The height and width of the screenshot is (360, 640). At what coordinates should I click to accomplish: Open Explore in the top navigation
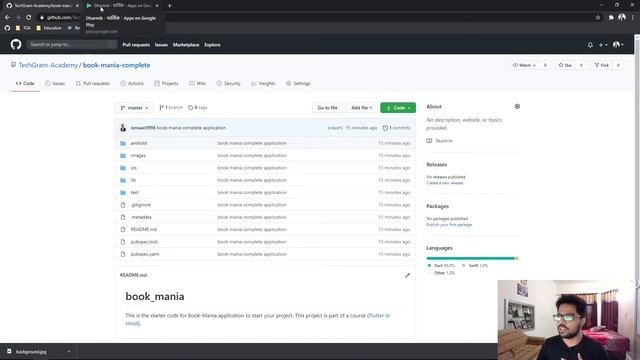click(212, 45)
